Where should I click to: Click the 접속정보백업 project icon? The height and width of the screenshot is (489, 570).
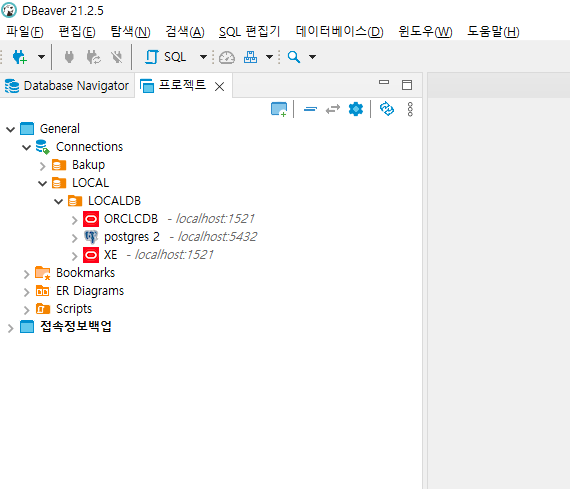(x=27, y=326)
